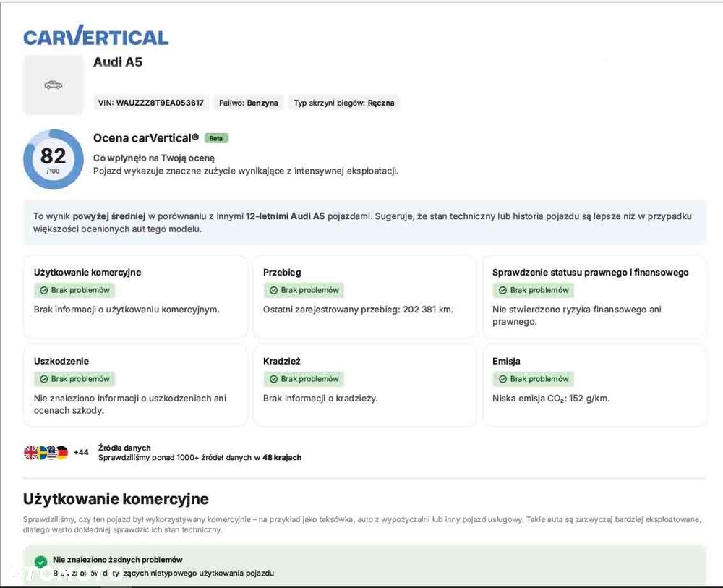Click 'Brak informacji o użytkowaniu komercyjnym' text

pyautogui.click(x=127, y=310)
